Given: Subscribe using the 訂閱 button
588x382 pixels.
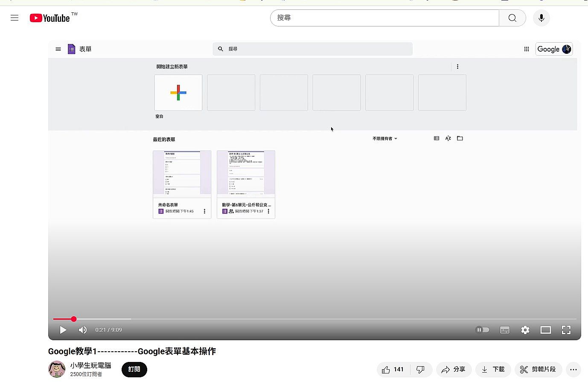Looking at the screenshot, I should [134, 370].
